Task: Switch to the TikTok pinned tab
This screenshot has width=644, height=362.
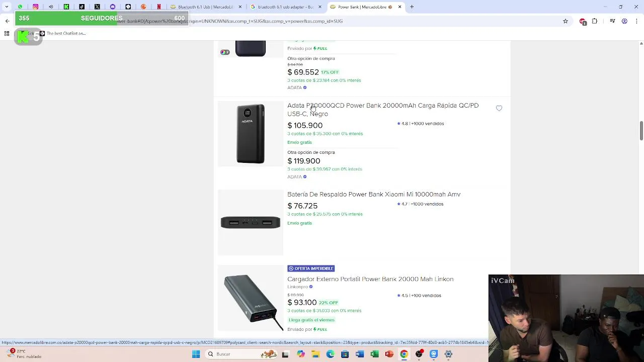Action: 82,7
